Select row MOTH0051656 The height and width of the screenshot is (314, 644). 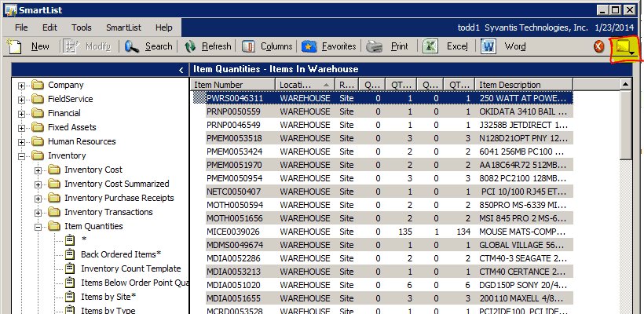point(390,218)
